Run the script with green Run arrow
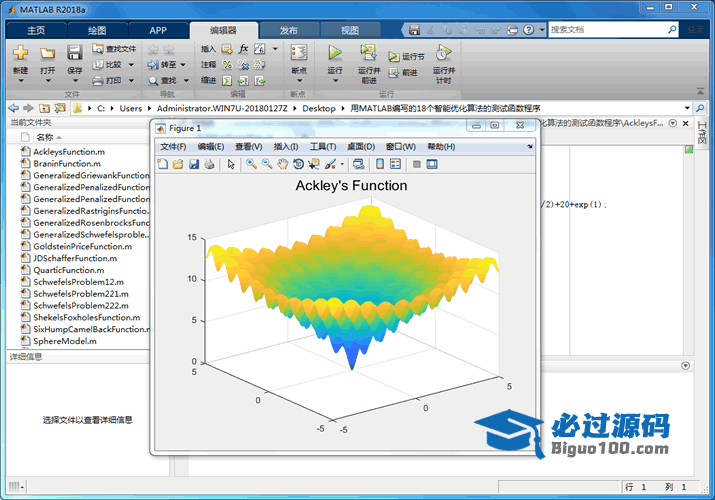The width and height of the screenshot is (715, 500). pos(335,52)
